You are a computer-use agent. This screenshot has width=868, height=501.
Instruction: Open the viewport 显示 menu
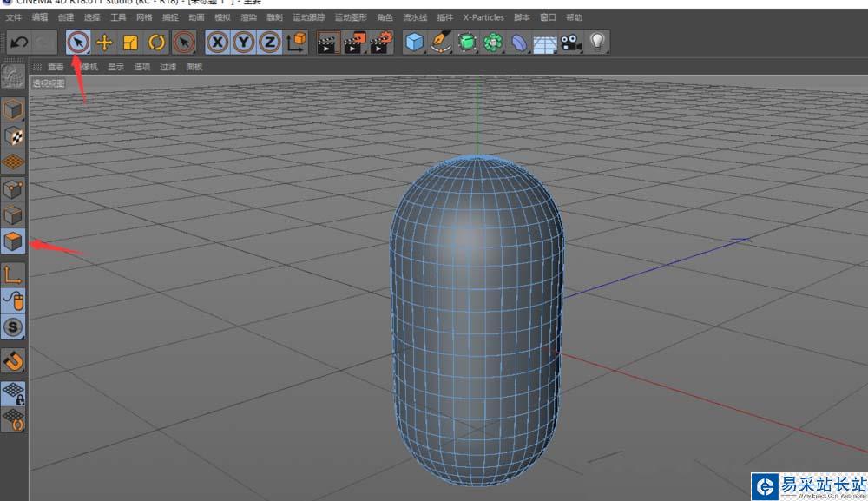click(x=115, y=67)
